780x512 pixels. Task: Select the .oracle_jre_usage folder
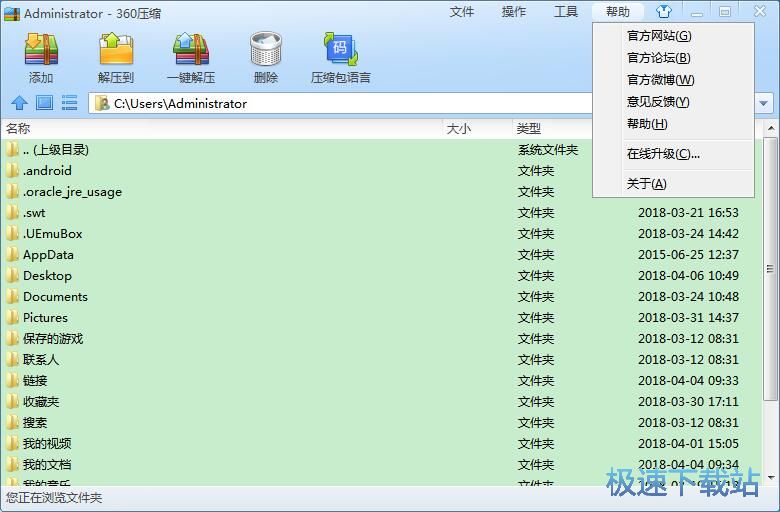[x=72, y=192]
